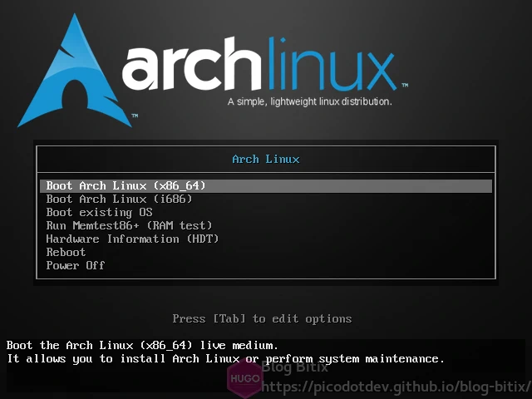Click the "Arch Linux" menu title

[265, 159]
